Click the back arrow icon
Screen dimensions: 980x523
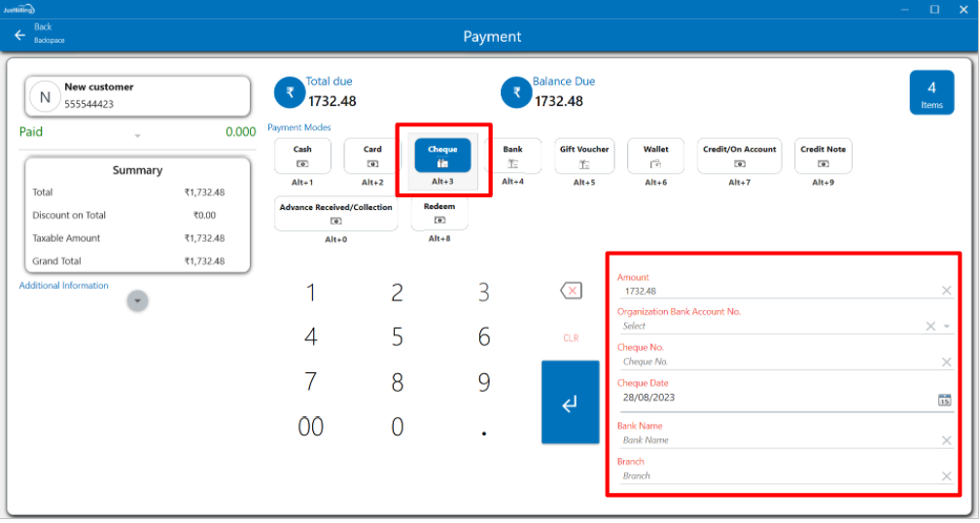19,35
